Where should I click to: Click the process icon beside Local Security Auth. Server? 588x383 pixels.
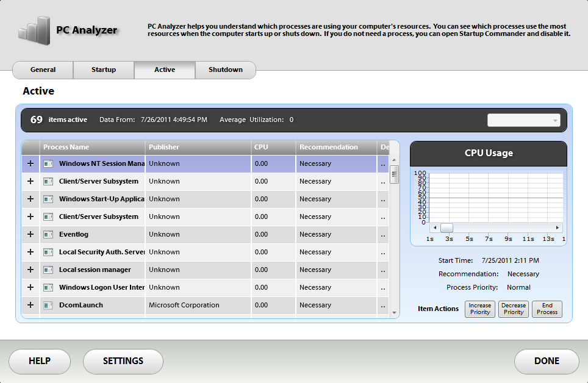pos(48,252)
